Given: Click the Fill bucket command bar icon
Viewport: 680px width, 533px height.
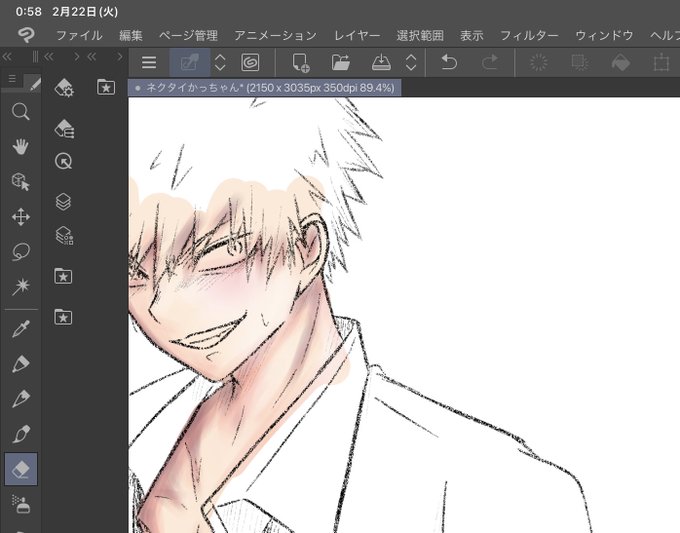Looking at the screenshot, I should pyautogui.click(x=621, y=62).
